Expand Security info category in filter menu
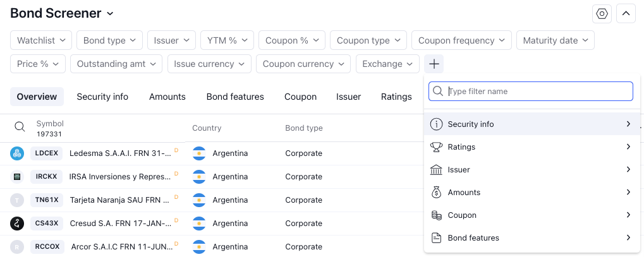 tap(532, 124)
